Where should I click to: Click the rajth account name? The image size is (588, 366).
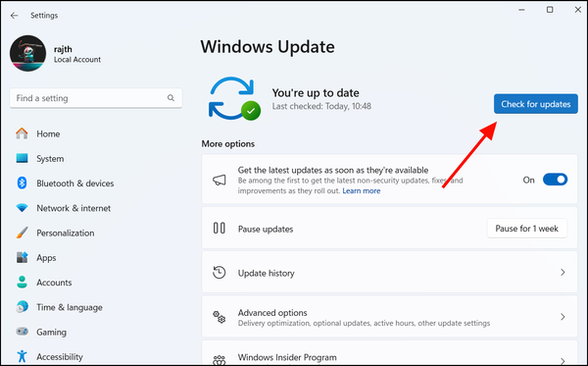pyautogui.click(x=63, y=49)
